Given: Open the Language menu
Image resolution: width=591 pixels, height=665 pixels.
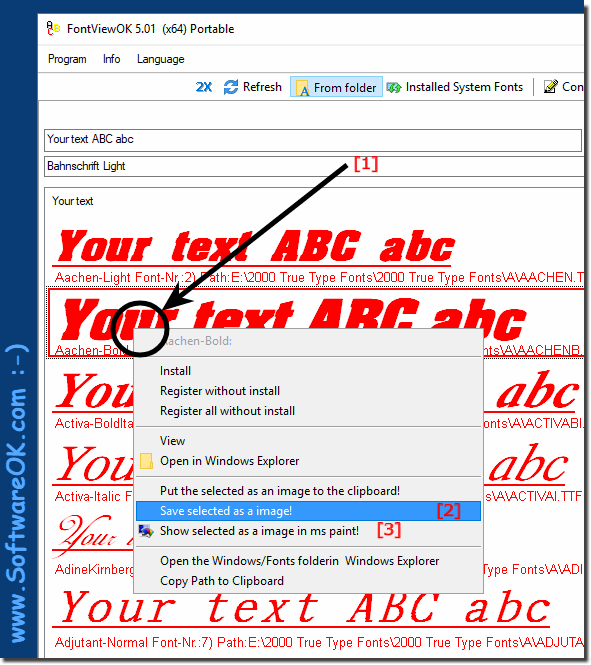Looking at the screenshot, I should pyautogui.click(x=160, y=59).
